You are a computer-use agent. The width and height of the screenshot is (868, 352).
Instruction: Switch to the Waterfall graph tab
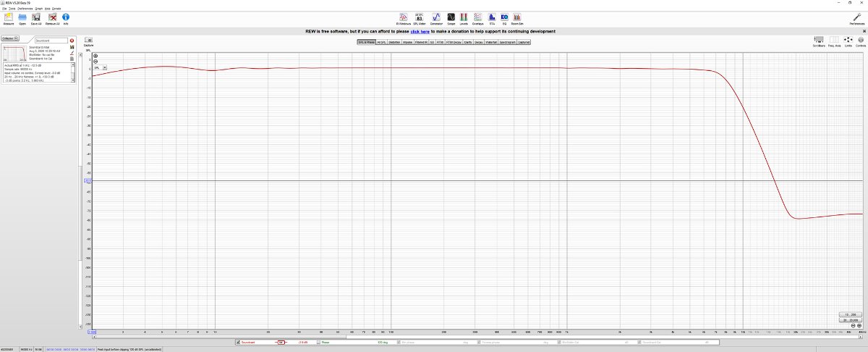[491, 42]
